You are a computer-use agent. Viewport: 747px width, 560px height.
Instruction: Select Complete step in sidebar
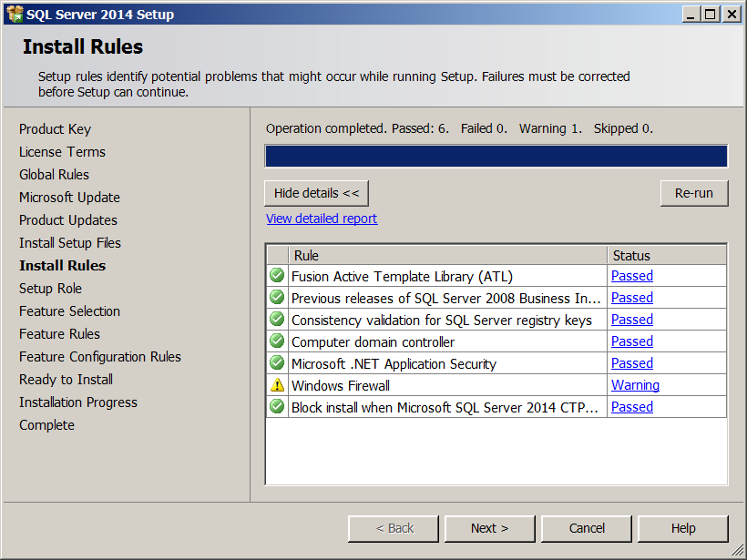pyautogui.click(x=46, y=425)
